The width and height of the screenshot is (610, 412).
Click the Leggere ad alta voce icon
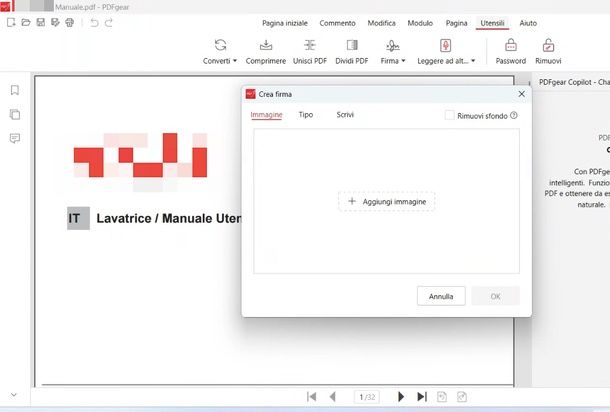click(445, 46)
